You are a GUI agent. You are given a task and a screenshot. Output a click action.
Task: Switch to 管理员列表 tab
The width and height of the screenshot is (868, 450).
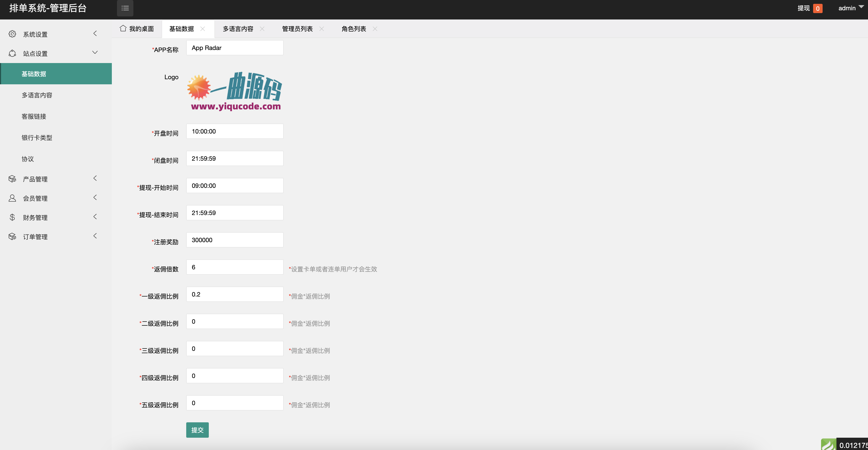point(297,29)
